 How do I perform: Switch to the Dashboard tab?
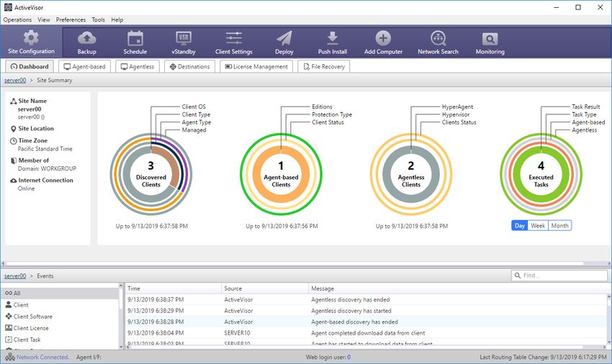[30, 67]
